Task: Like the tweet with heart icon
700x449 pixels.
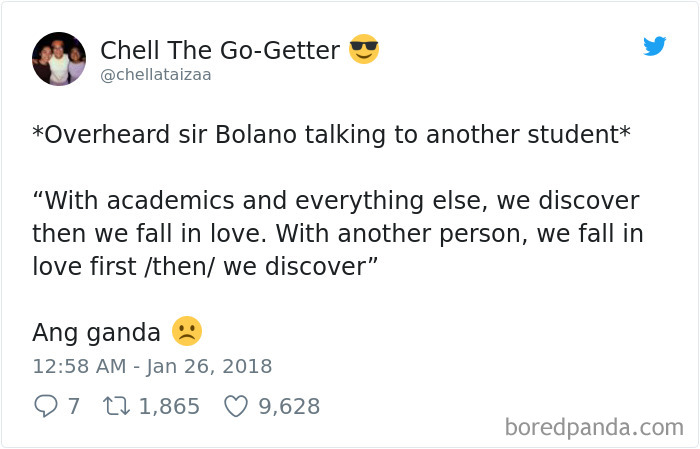Action: coord(235,406)
